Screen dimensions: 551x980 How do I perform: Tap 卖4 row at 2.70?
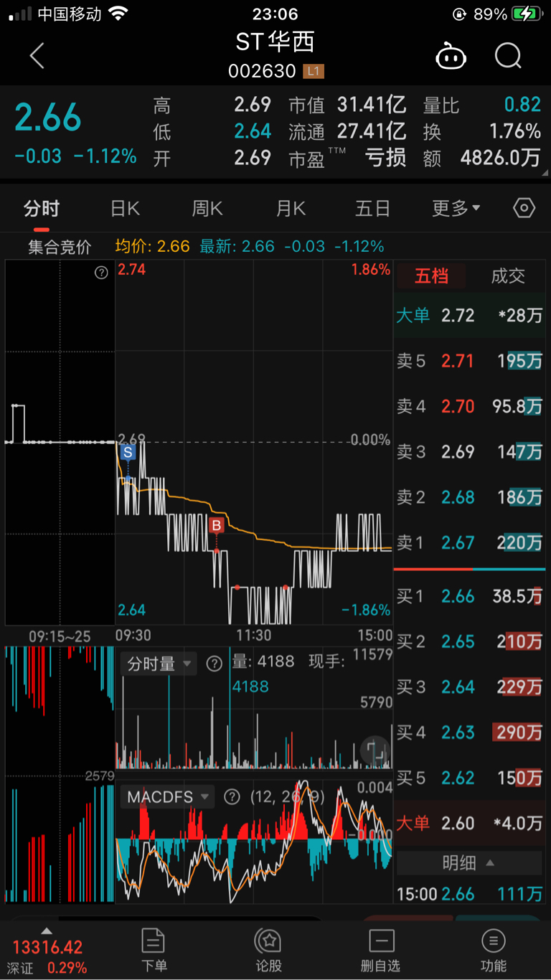tap(469, 407)
